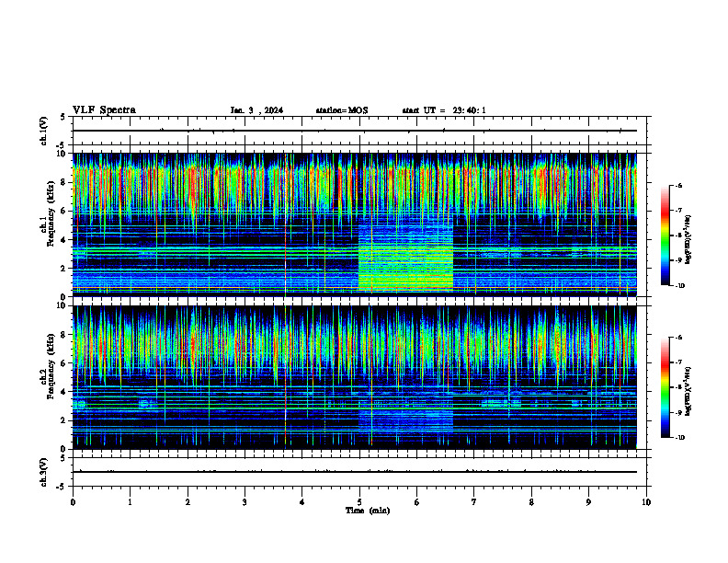Click the "-10" value on ch.2 colorbar

point(679,437)
